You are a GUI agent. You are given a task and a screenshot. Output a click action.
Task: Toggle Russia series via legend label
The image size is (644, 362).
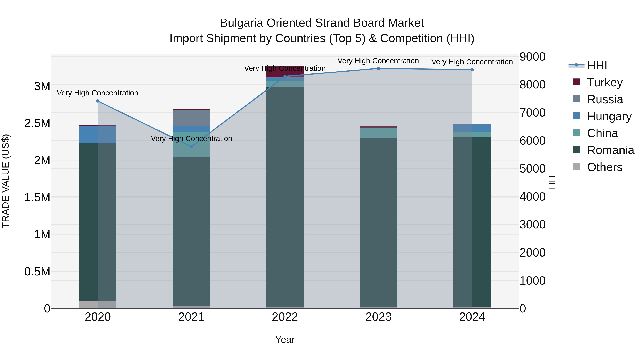[605, 99]
